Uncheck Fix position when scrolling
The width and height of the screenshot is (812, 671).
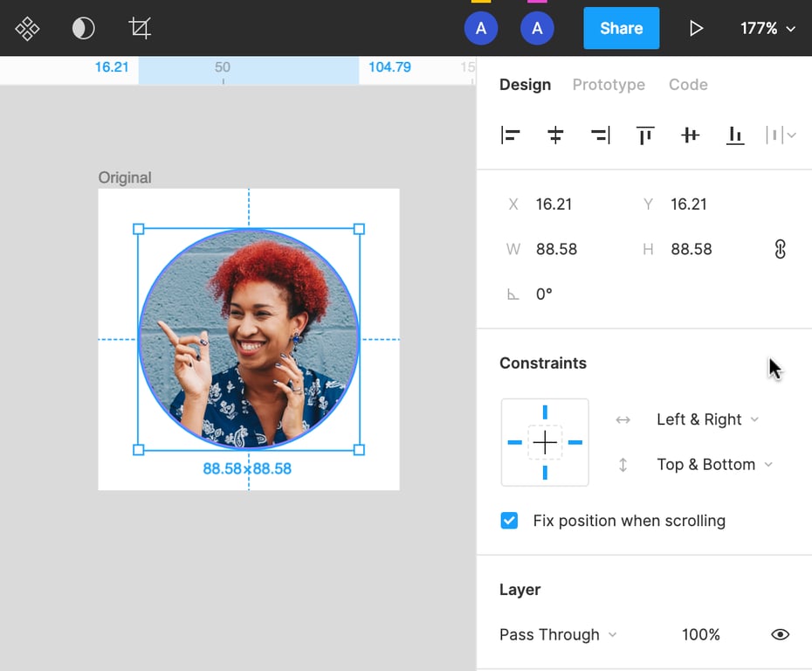pyautogui.click(x=510, y=521)
